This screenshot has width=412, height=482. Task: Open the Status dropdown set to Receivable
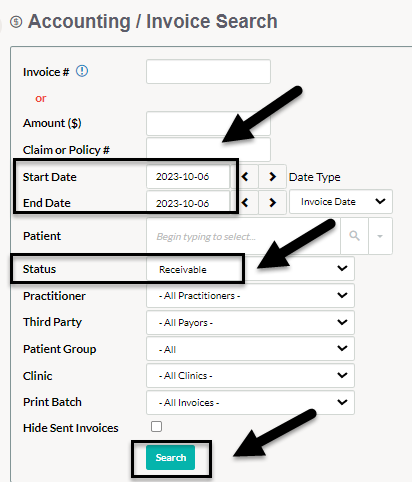(x=250, y=269)
